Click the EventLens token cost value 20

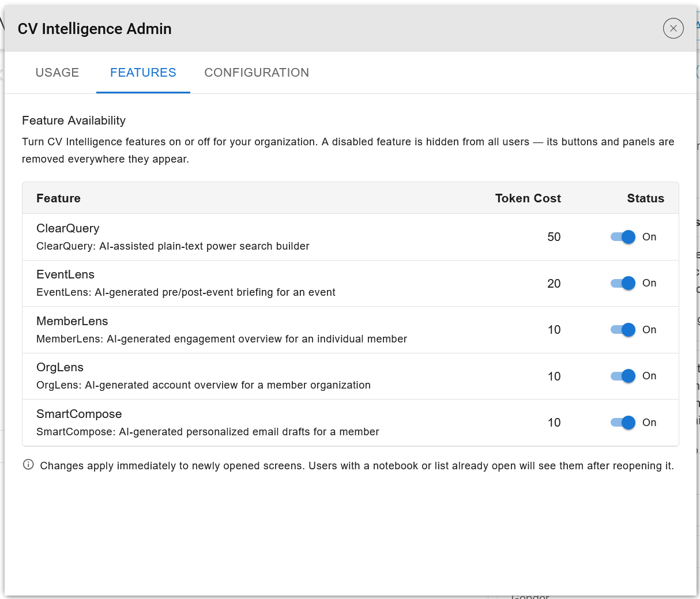pos(554,284)
